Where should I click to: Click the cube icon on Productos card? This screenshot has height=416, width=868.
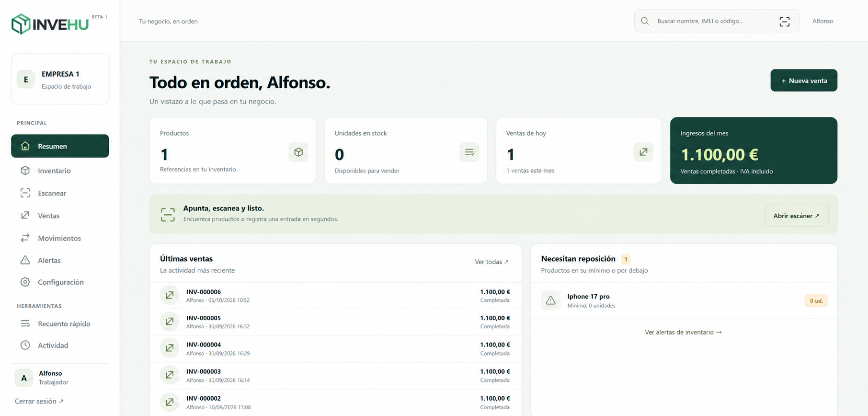click(x=298, y=152)
